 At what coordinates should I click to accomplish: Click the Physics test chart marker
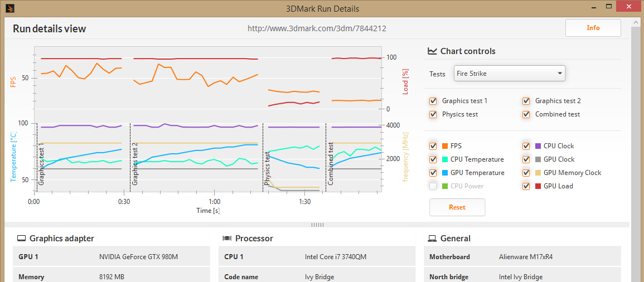point(268,168)
